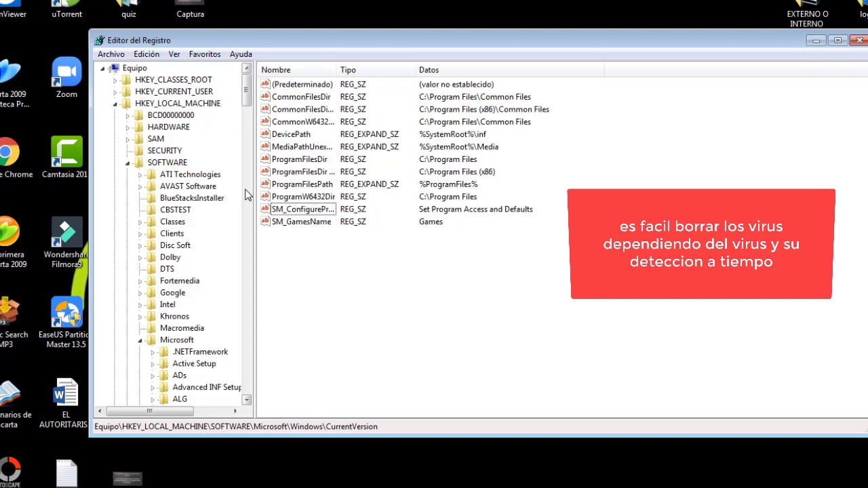The width and height of the screenshot is (868, 488).
Task: Open the Favoritos menu
Action: 205,54
